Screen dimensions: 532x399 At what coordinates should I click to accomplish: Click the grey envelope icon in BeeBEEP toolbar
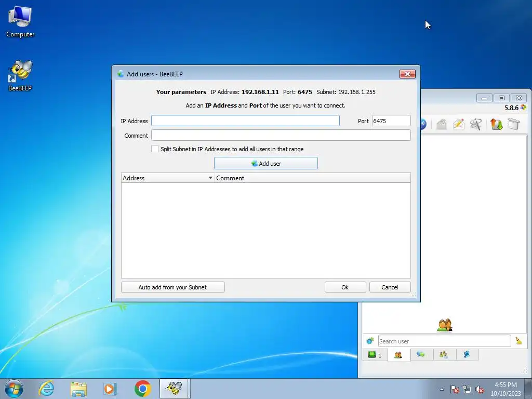pyautogui.click(x=441, y=125)
